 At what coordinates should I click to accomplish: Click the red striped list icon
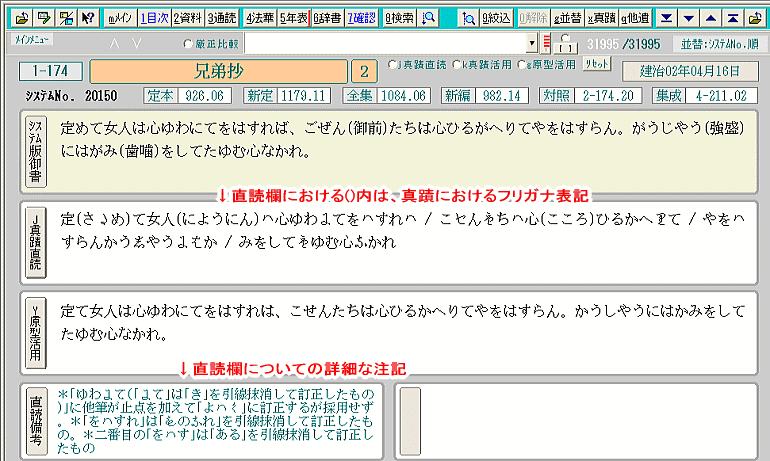pyautogui.click(x=546, y=43)
